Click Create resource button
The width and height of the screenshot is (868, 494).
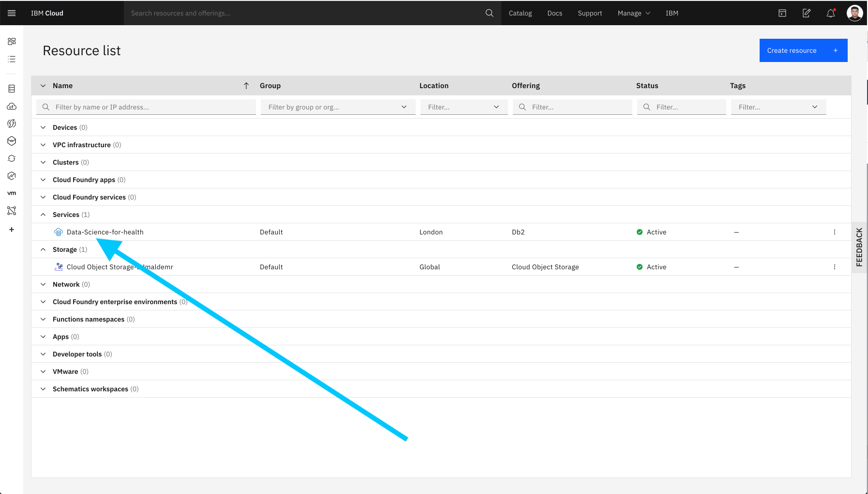point(803,50)
